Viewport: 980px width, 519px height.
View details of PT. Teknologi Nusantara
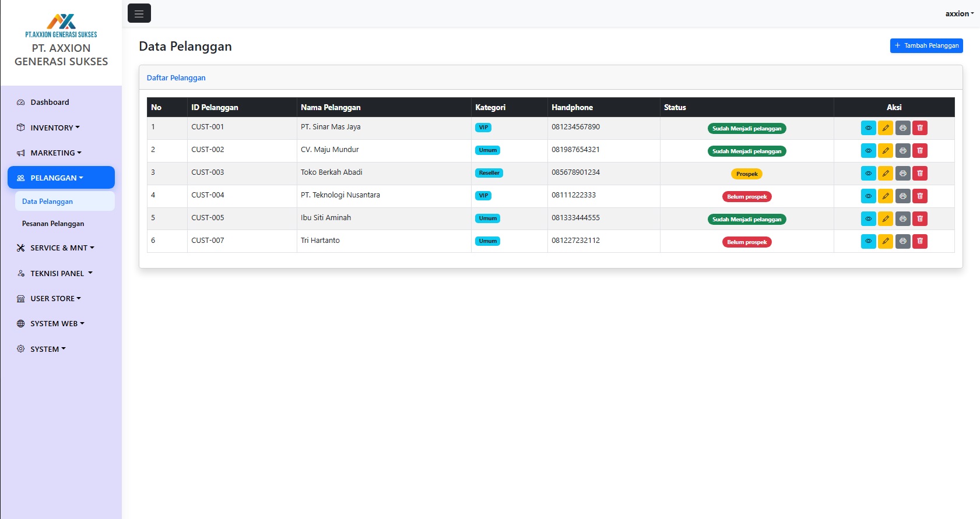pos(868,196)
